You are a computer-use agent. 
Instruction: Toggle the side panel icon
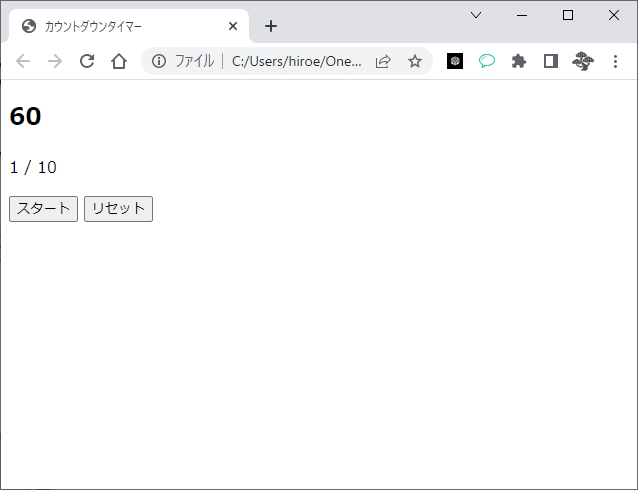551,61
